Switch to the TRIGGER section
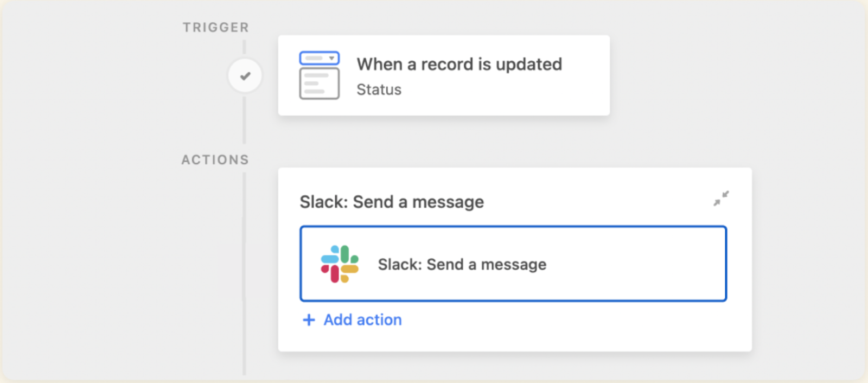868x383 pixels. [215, 27]
